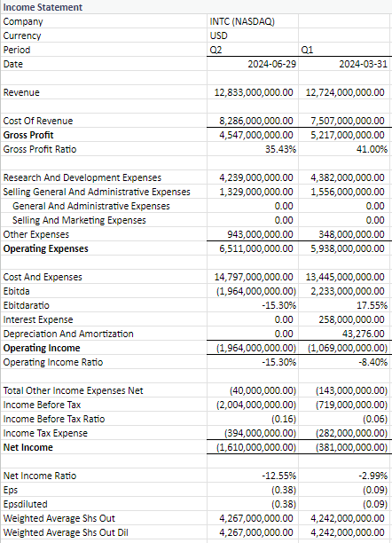392x543 pixels.
Task: Click the bold 'Net Income' label
Action: pyautogui.click(x=28, y=447)
